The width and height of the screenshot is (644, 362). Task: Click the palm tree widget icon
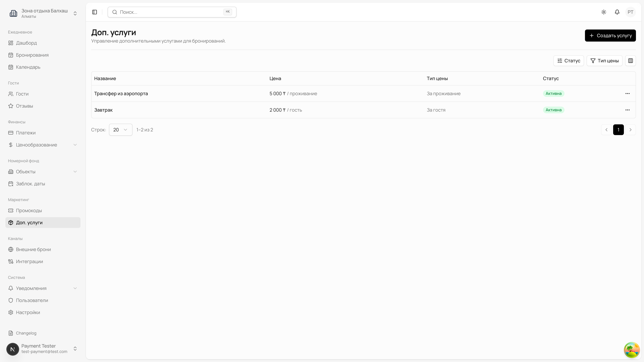[631, 350]
